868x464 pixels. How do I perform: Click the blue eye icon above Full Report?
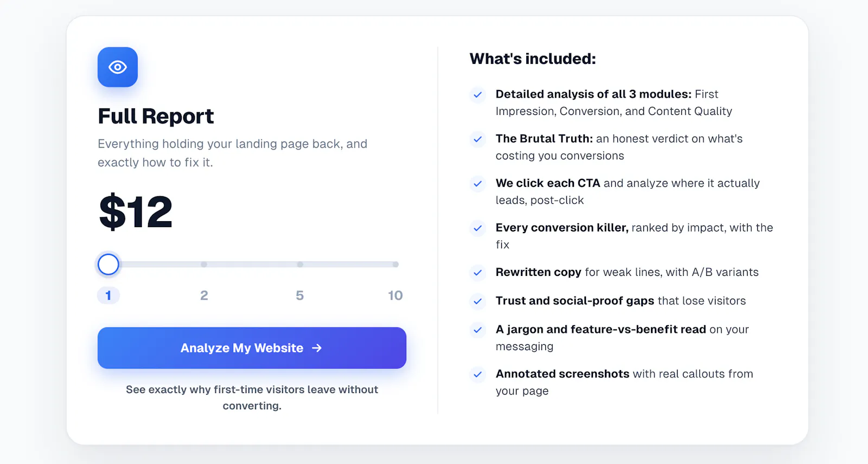[x=118, y=67]
